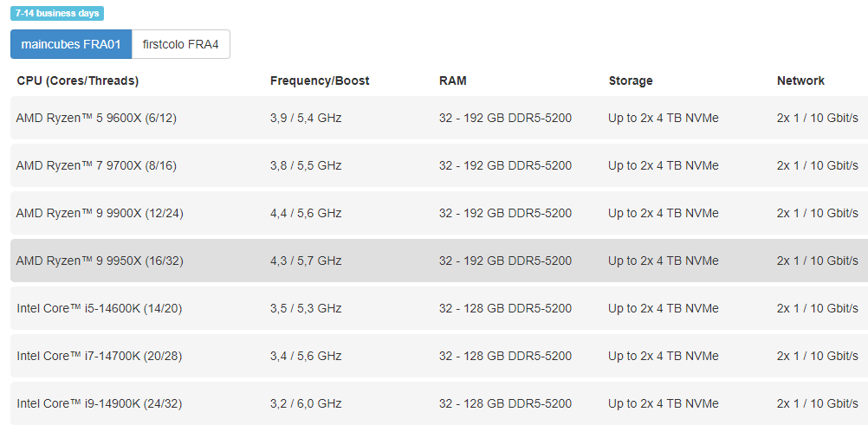Click the CPU (Cores/Threads) column header
Screen dimensions: 868x425
pyautogui.click(x=77, y=80)
